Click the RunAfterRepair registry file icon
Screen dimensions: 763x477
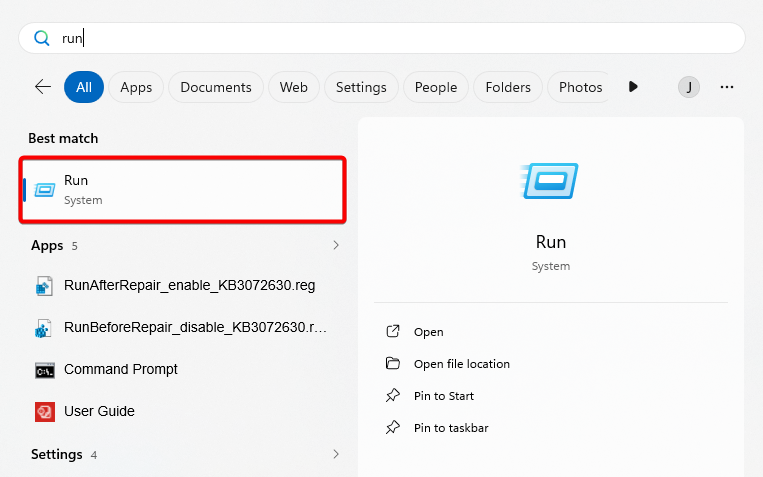point(44,286)
